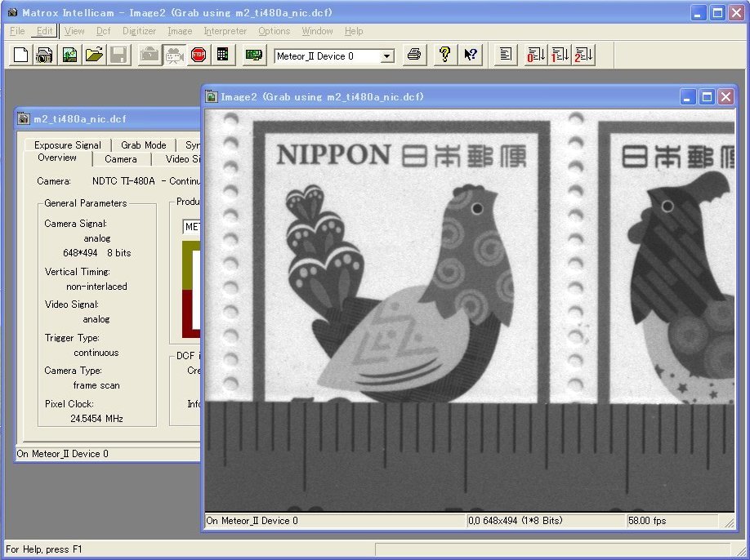Click the sort icon labeled 0
This screenshot has width=750, height=560.
(536, 55)
